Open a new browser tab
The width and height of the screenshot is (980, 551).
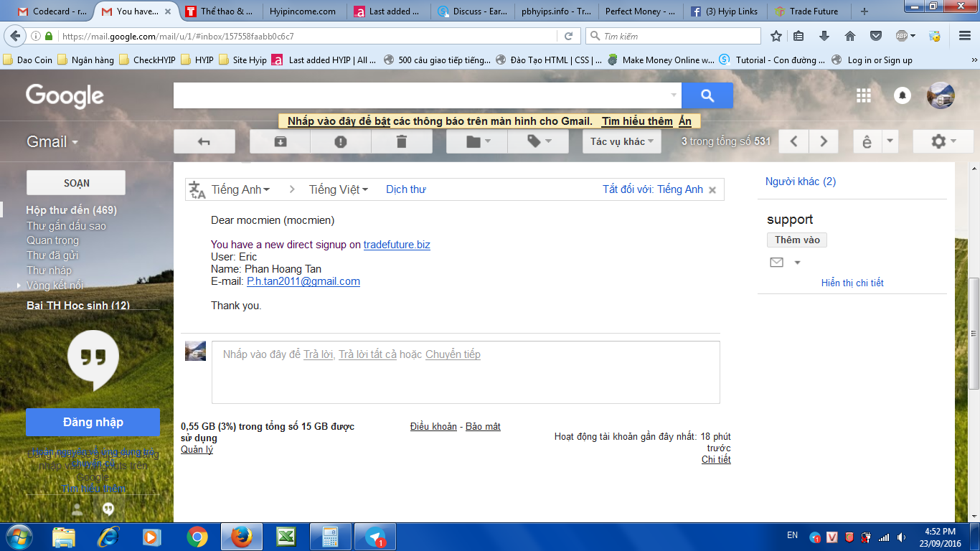click(x=864, y=11)
